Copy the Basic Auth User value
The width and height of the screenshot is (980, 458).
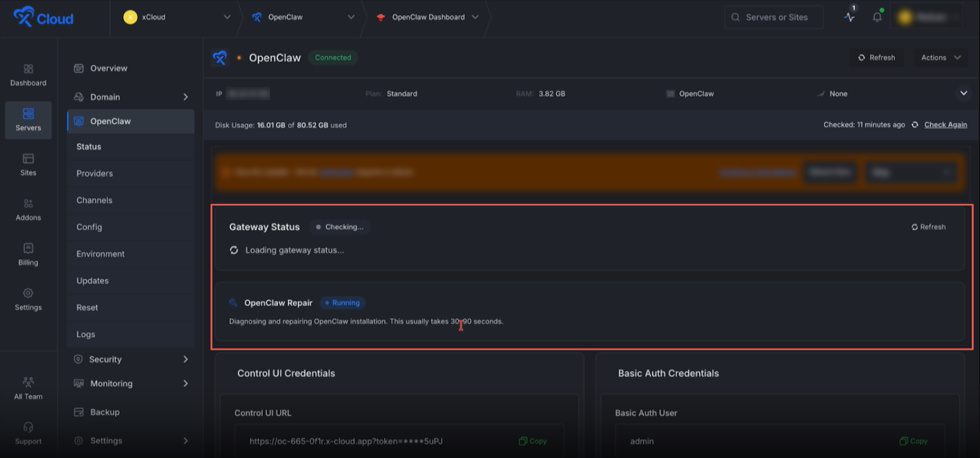pos(913,441)
